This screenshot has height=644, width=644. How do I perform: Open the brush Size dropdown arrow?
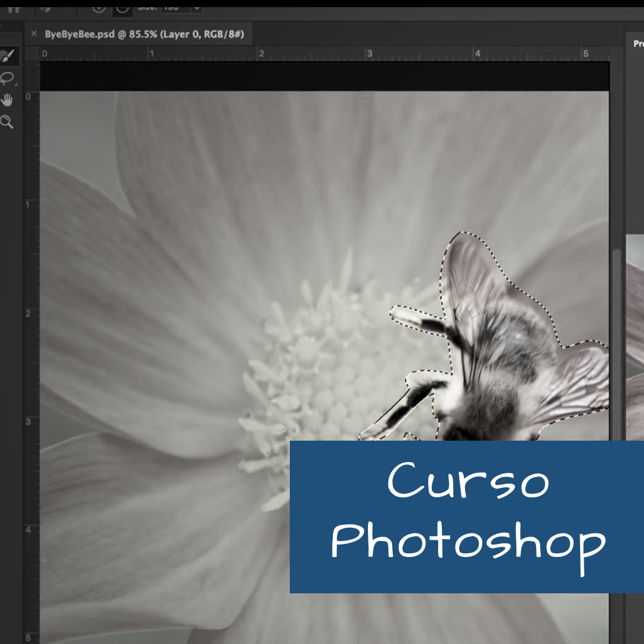(x=197, y=8)
